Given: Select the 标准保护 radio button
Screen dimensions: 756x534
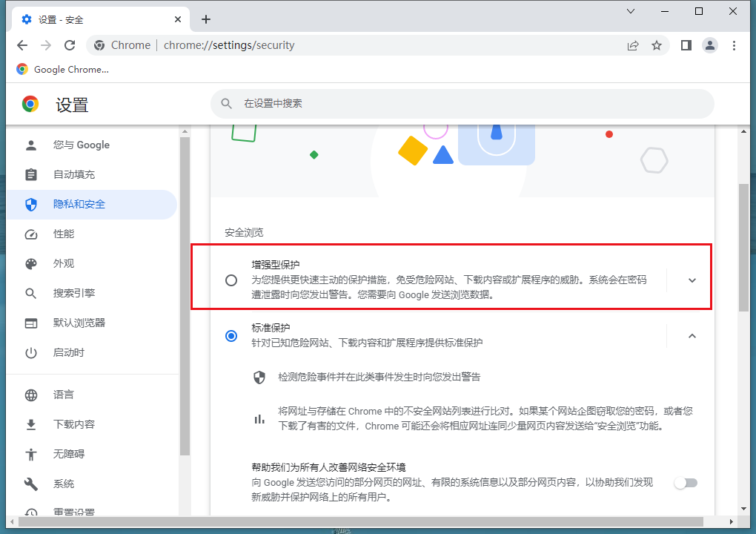Looking at the screenshot, I should point(231,336).
